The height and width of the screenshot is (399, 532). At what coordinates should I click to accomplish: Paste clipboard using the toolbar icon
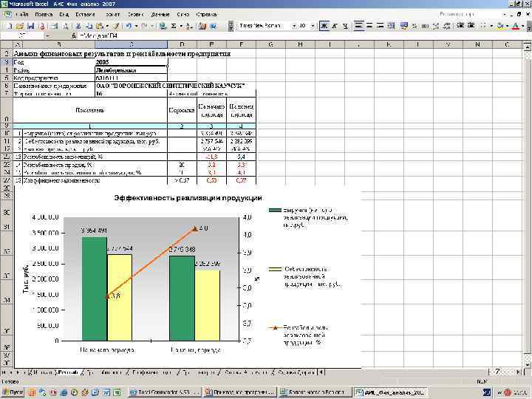[100, 26]
